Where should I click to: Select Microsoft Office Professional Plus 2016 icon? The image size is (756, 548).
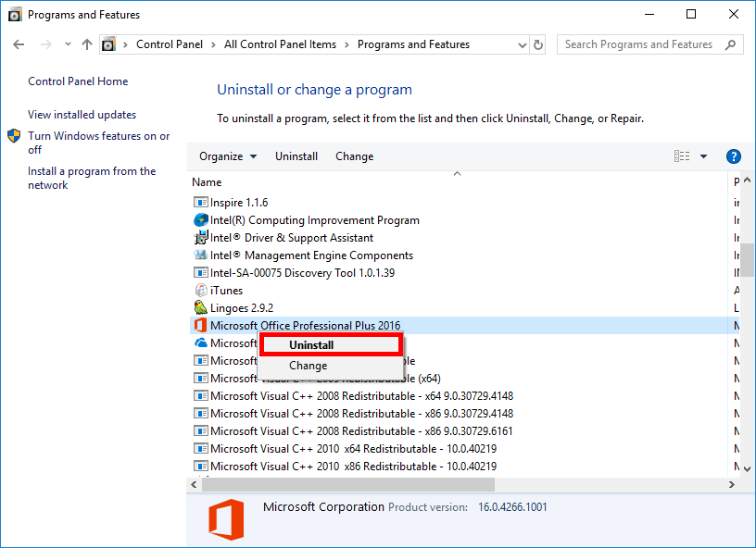200,326
